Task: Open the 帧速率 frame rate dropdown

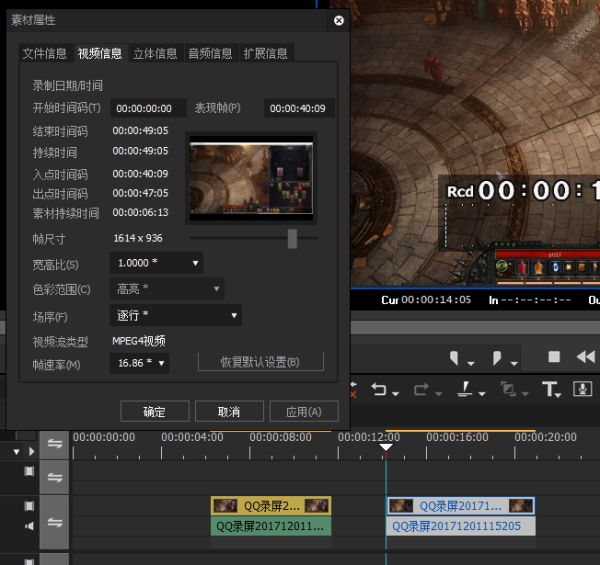Action: tap(140, 363)
